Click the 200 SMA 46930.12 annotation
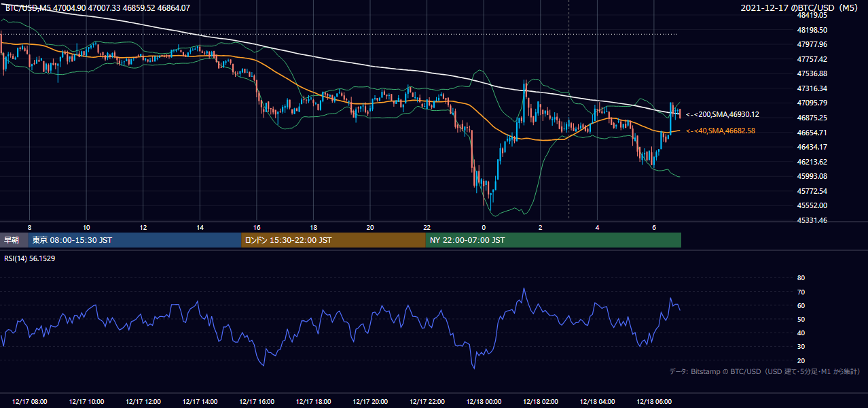The width and height of the screenshot is (868, 408). (723, 115)
